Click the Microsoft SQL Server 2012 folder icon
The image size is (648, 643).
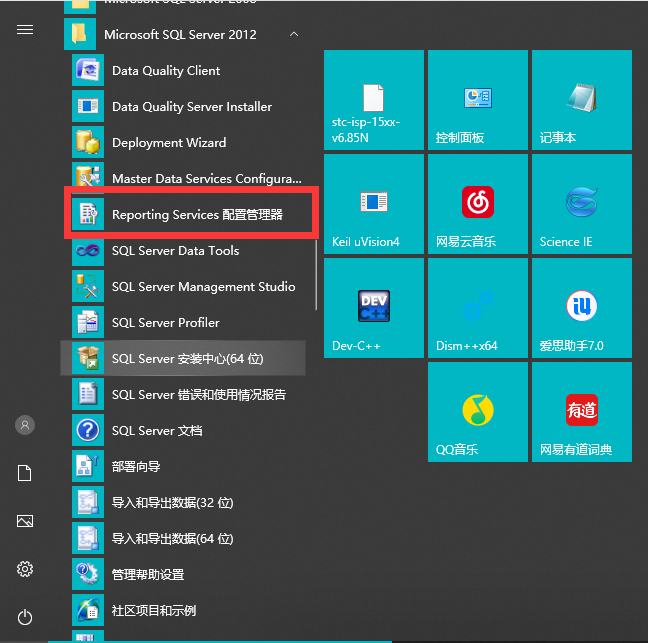point(80,34)
